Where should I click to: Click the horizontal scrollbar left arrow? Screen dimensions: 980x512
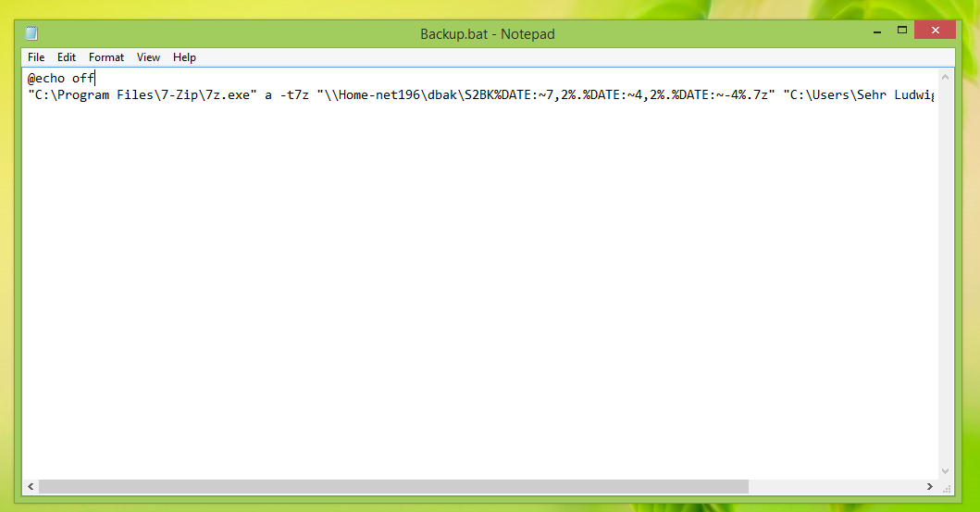tap(31, 486)
